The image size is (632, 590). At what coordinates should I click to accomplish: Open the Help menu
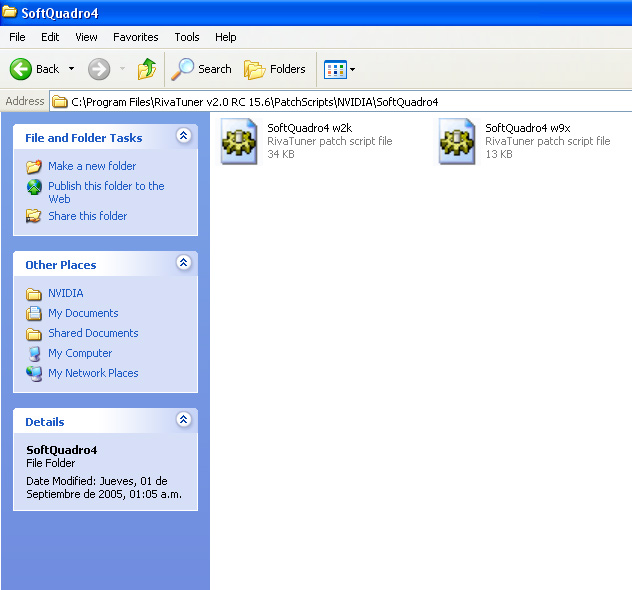(226, 37)
